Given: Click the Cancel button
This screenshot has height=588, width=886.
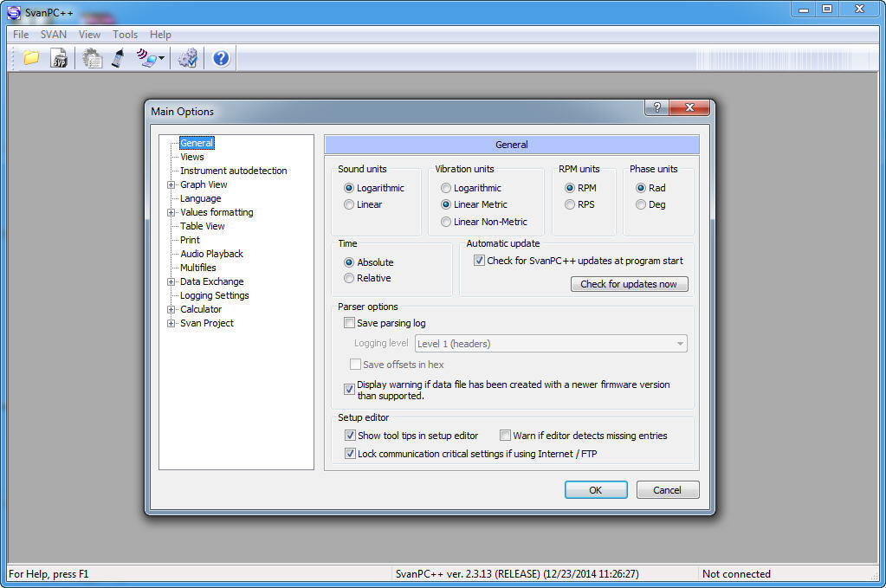Looking at the screenshot, I should pos(668,490).
